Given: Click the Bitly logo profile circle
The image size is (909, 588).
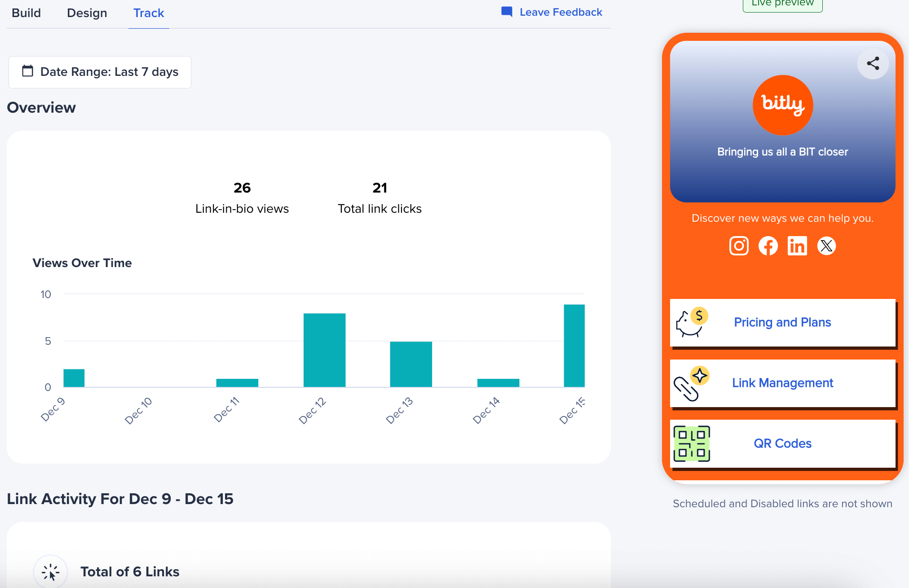Looking at the screenshot, I should (x=782, y=105).
